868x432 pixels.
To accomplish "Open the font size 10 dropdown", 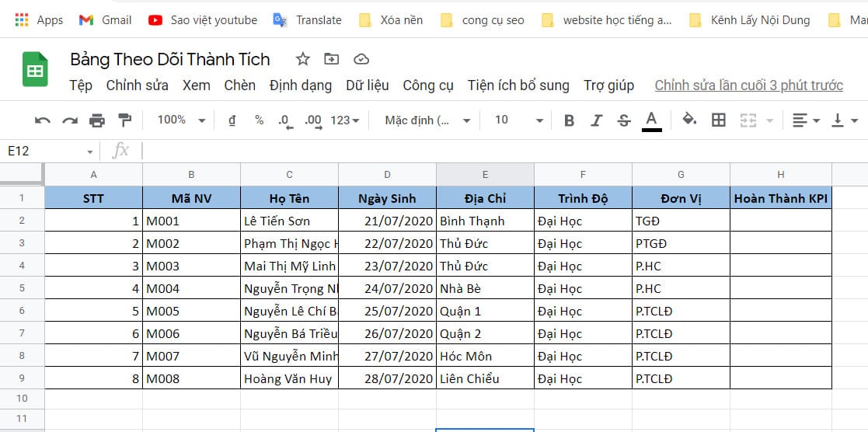I will [x=518, y=120].
